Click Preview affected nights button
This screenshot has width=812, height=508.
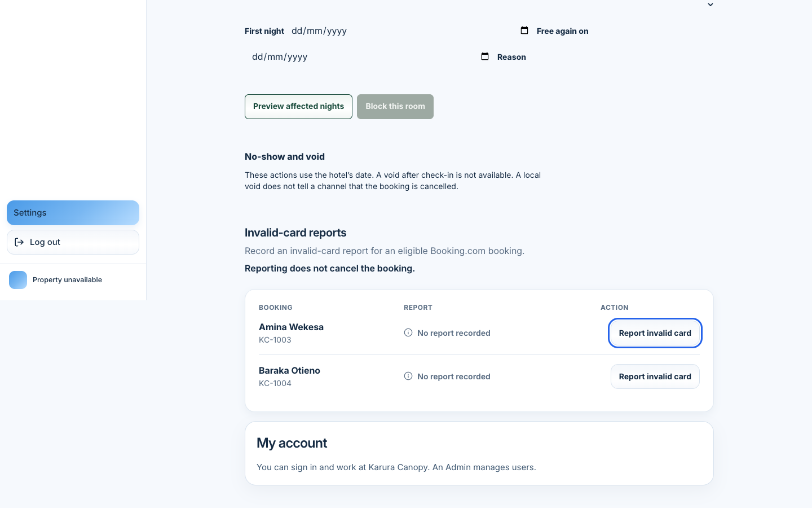pyautogui.click(x=298, y=107)
